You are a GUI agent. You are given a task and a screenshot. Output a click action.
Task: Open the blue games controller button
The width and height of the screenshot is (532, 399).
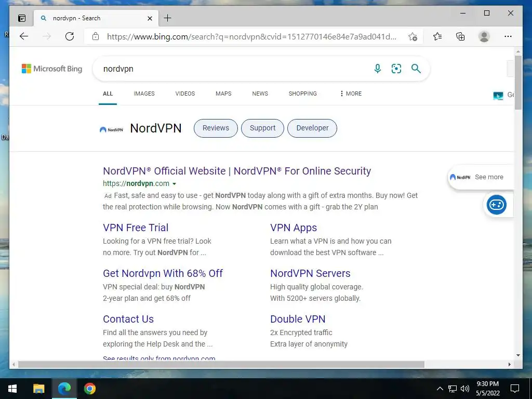click(x=496, y=205)
